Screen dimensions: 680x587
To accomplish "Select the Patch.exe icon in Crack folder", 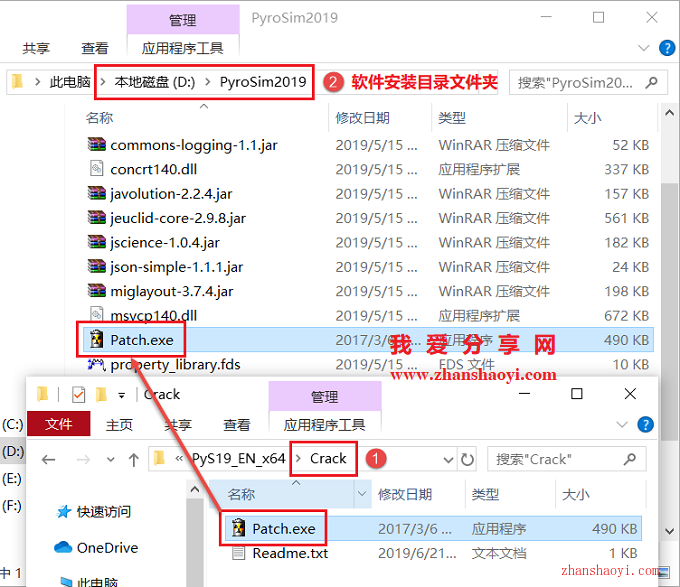I will [238, 528].
